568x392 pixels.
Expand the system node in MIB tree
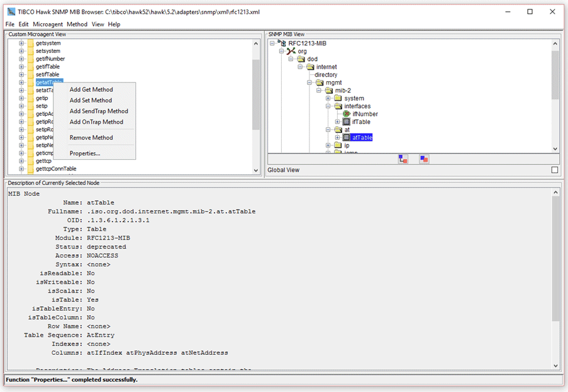[328, 98]
